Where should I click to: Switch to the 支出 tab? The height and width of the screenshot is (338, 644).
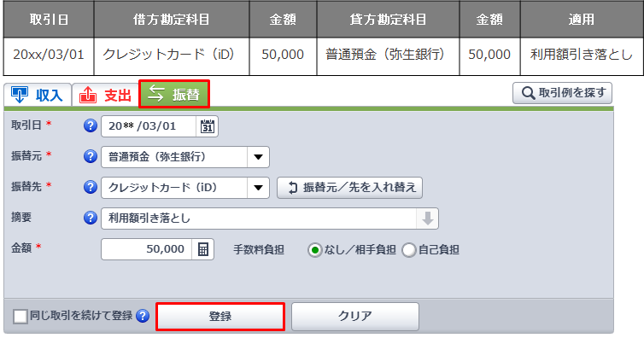[106, 95]
